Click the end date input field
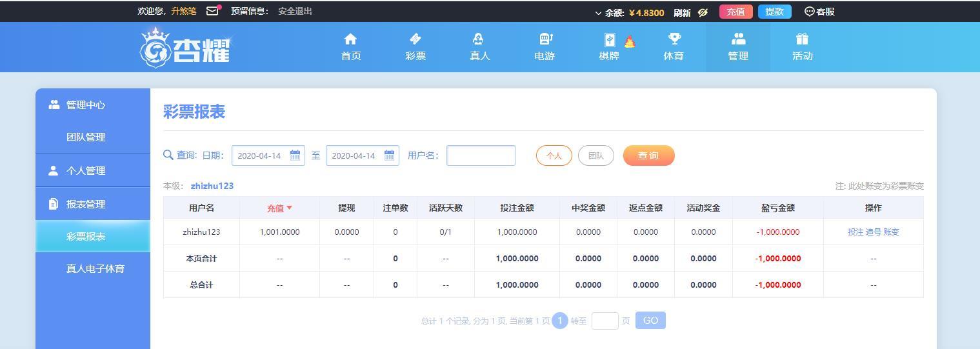Screen dimensions: 980x349 (363, 155)
